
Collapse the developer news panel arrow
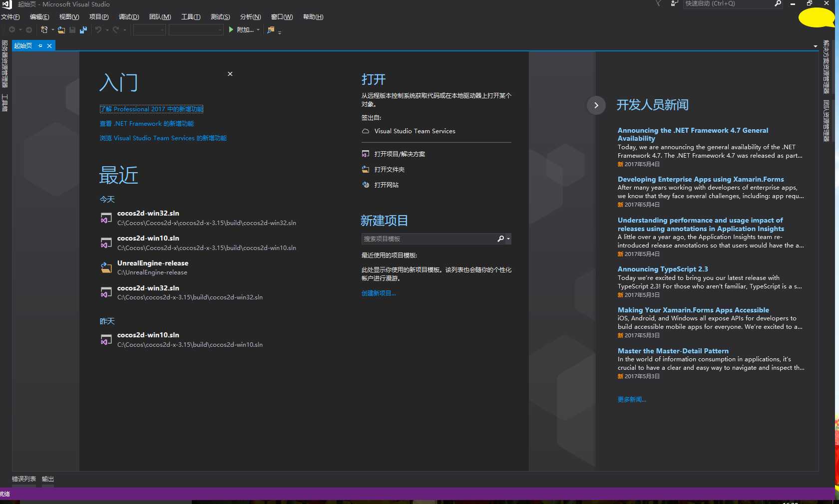596,105
